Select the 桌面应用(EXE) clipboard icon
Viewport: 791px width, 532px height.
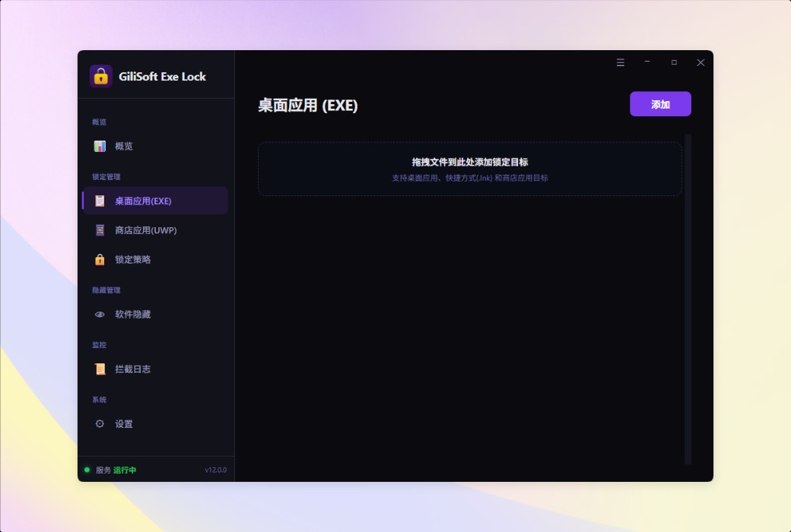point(100,201)
